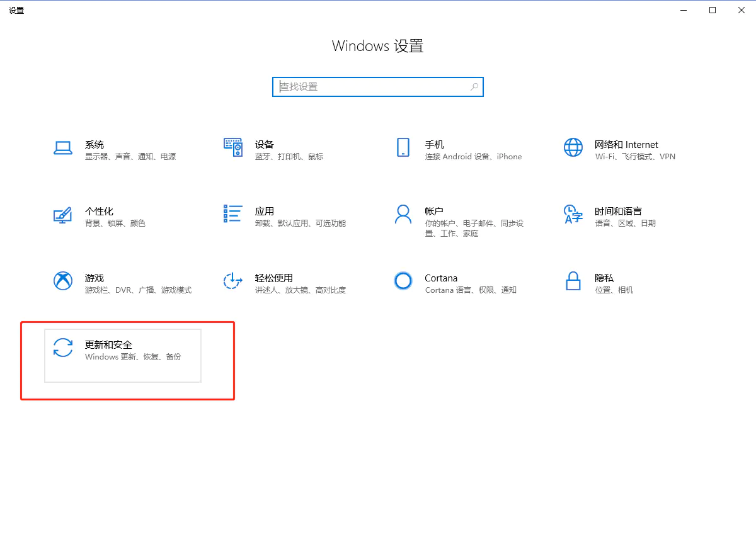Open the 设备 settings title
Screen dimensions: 756x549
[265, 145]
